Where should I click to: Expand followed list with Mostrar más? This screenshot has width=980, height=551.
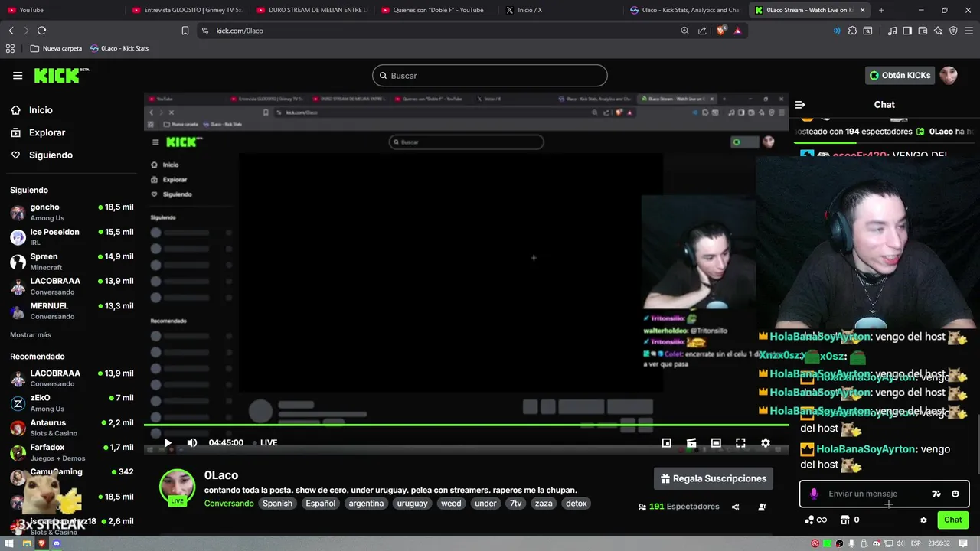(31, 334)
